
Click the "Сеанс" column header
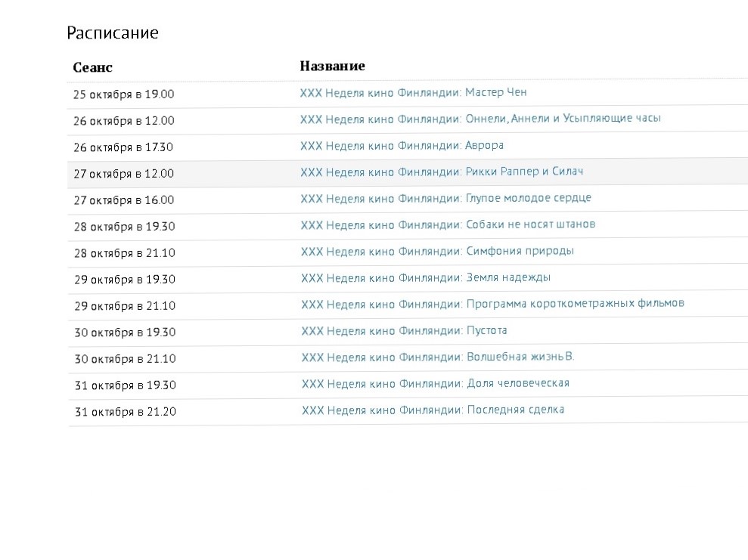click(x=92, y=67)
